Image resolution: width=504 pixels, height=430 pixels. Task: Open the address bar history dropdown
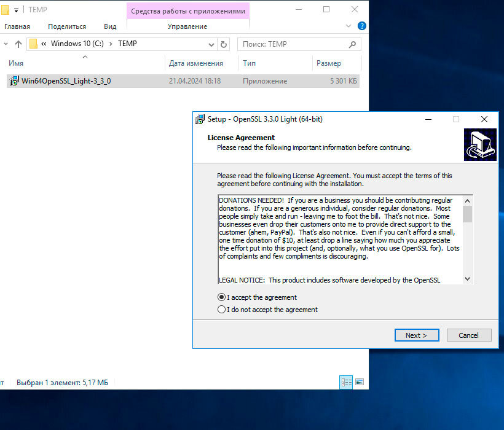coord(211,44)
